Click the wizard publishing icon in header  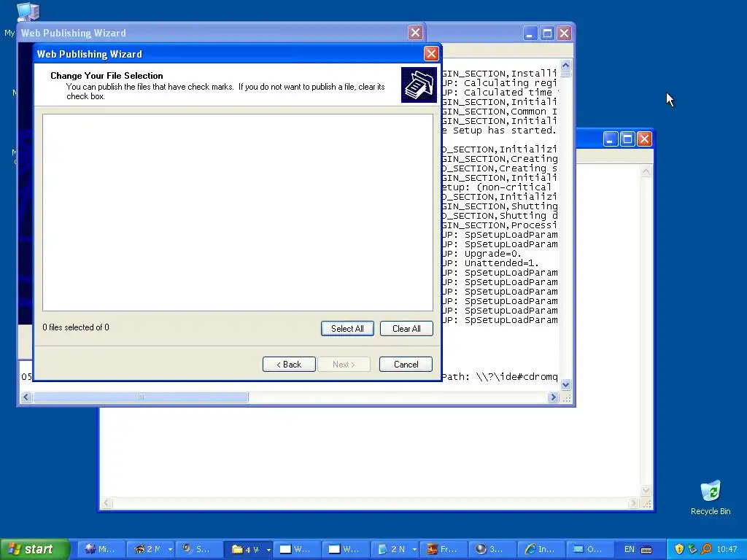click(x=419, y=85)
